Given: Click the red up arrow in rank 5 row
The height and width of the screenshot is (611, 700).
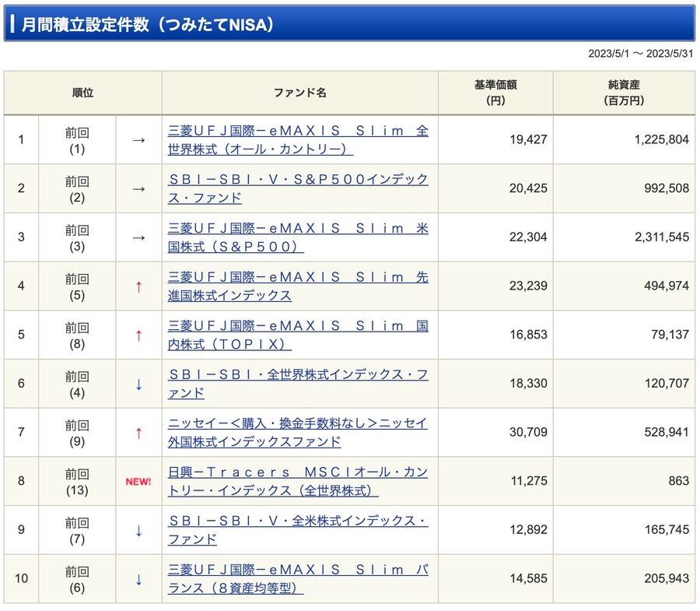Looking at the screenshot, I should click(138, 335).
